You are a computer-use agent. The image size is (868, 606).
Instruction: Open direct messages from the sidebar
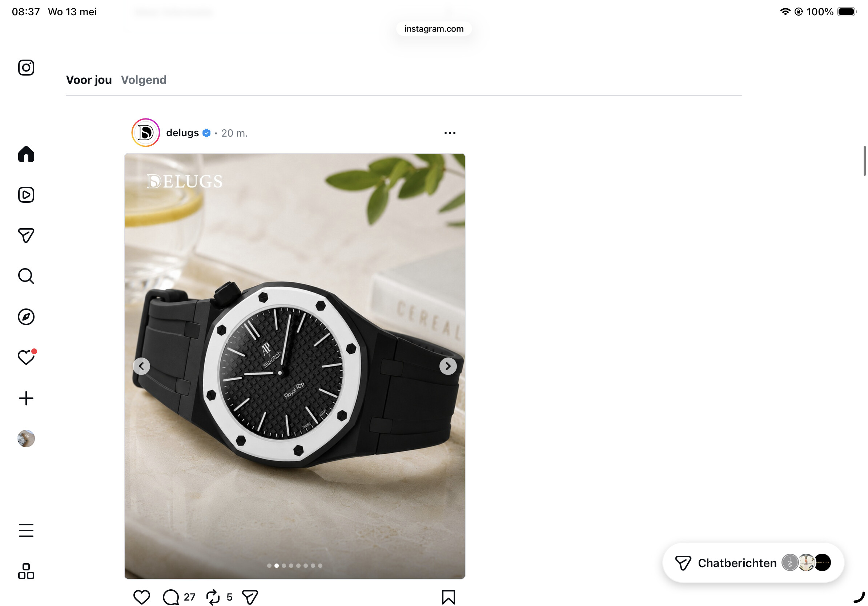coord(26,235)
